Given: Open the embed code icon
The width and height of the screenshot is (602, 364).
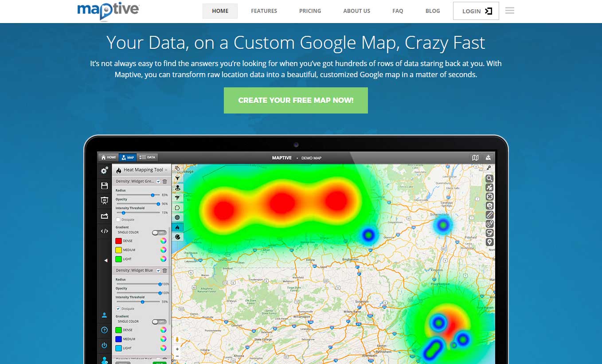Looking at the screenshot, I should [105, 231].
